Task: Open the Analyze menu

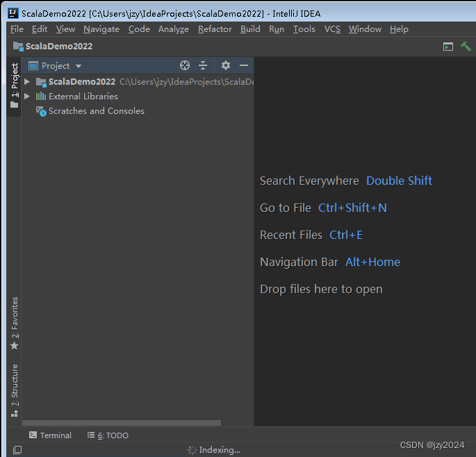Action: [174, 29]
